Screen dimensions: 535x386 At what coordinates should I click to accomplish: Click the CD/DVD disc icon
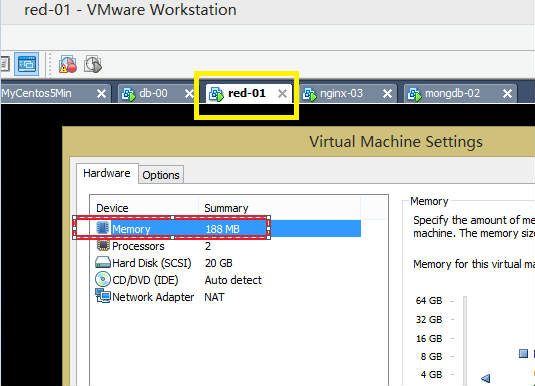(x=102, y=279)
